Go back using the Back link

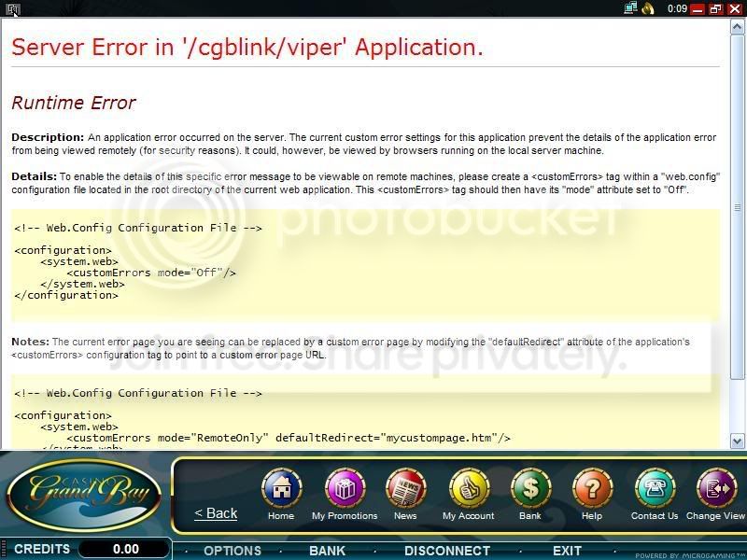pyautogui.click(x=216, y=513)
